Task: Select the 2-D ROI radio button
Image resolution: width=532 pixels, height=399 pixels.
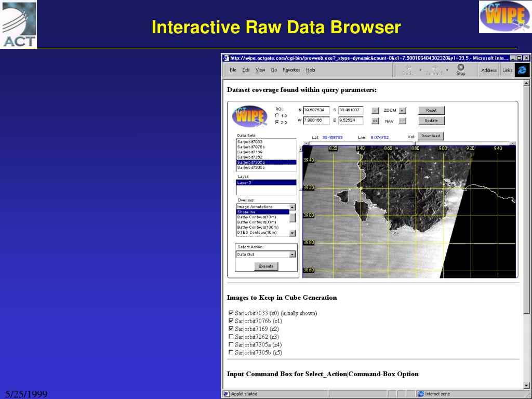Action: [x=277, y=122]
